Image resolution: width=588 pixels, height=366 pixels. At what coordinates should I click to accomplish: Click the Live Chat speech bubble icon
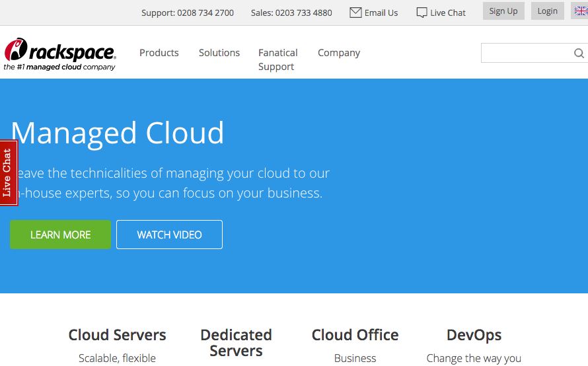click(422, 13)
